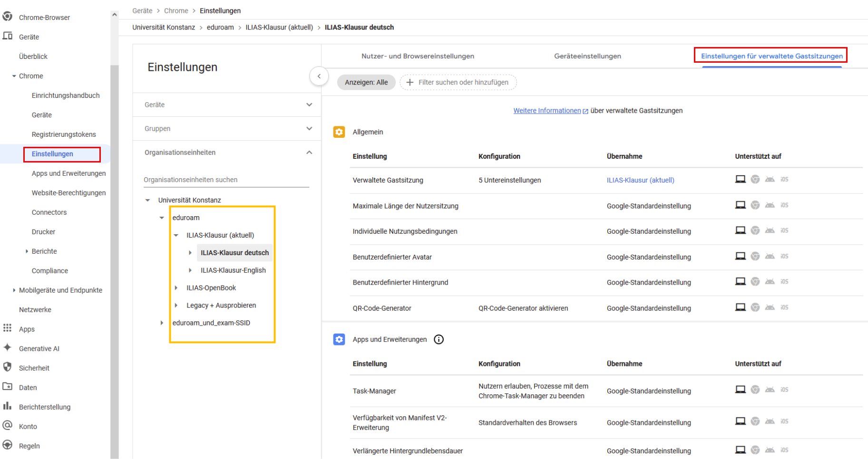Click the Apps grid icon in sidebar
This screenshot has width=868, height=459.
(7, 328)
